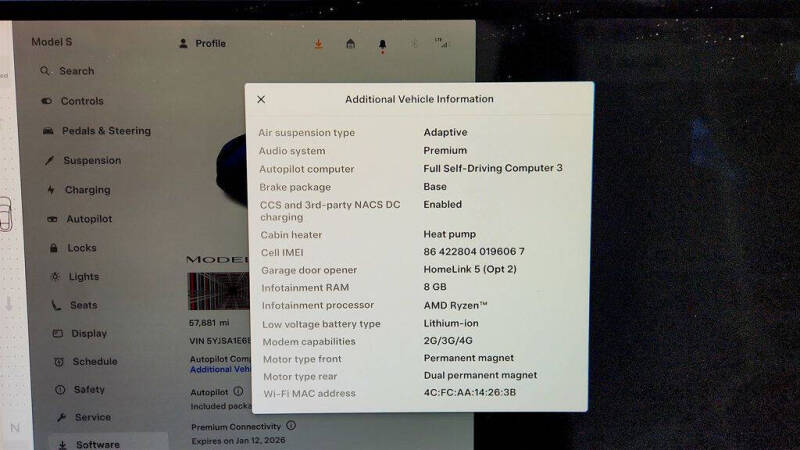Image resolution: width=800 pixels, height=450 pixels.
Task: Select the 'Dual permanent magnet' rear motor value
Action: 480,375
